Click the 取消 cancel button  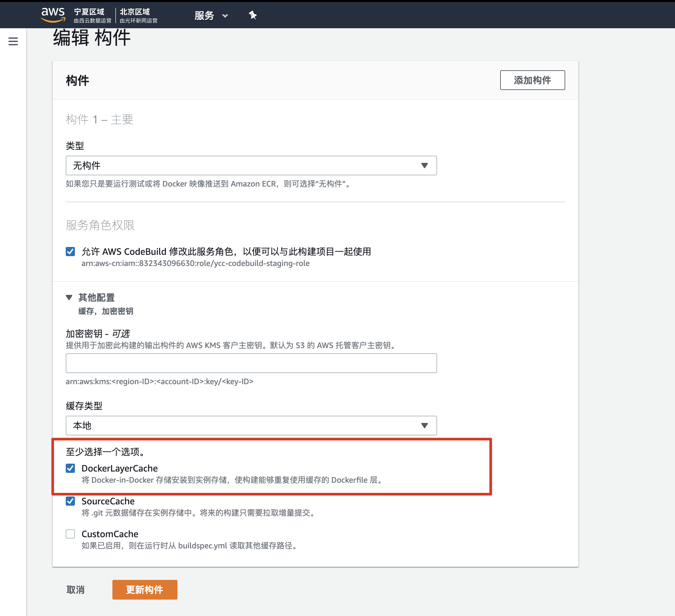[x=76, y=589]
